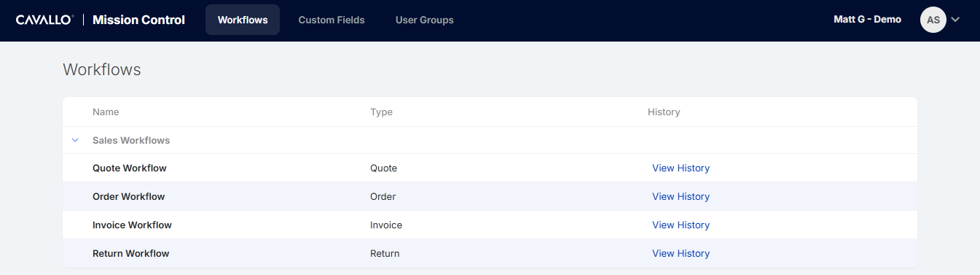Open the Order Workflow entry

(129, 196)
